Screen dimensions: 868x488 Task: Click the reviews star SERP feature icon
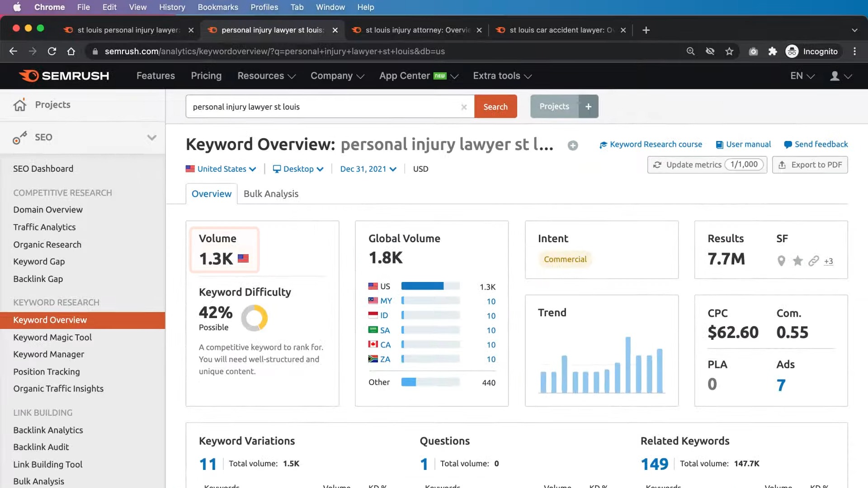tap(797, 261)
